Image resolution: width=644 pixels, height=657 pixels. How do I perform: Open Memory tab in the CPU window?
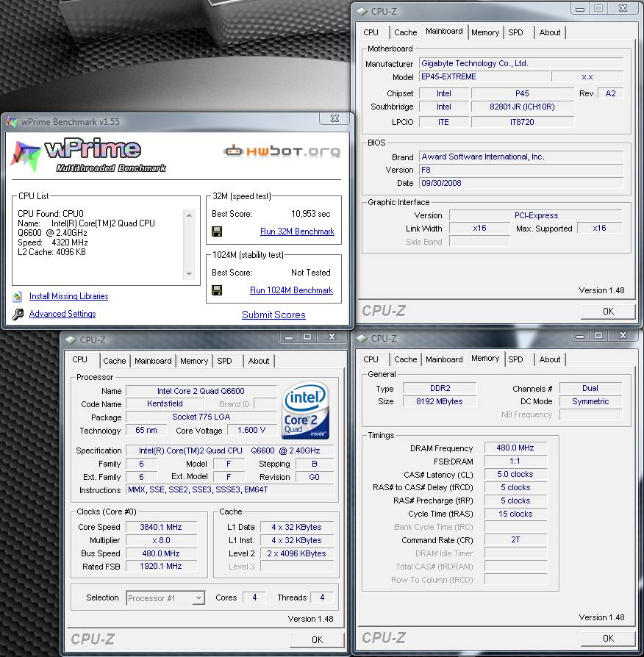click(x=193, y=361)
